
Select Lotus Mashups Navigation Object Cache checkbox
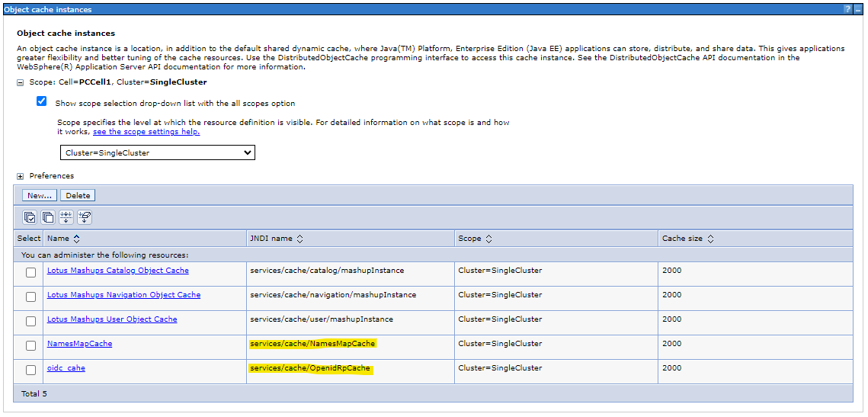click(x=31, y=297)
